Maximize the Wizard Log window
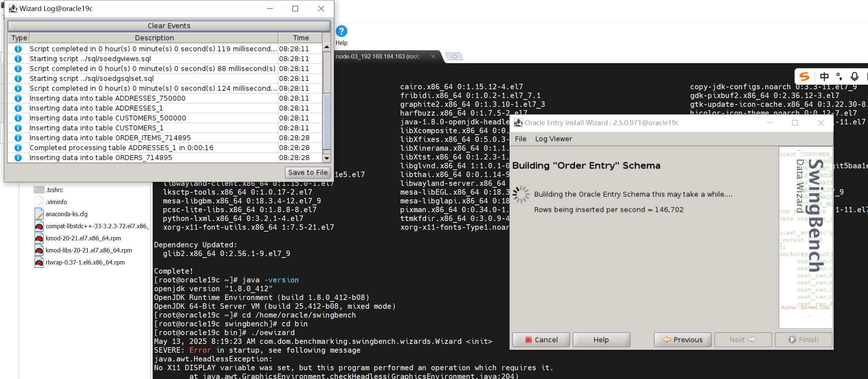 (x=295, y=8)
